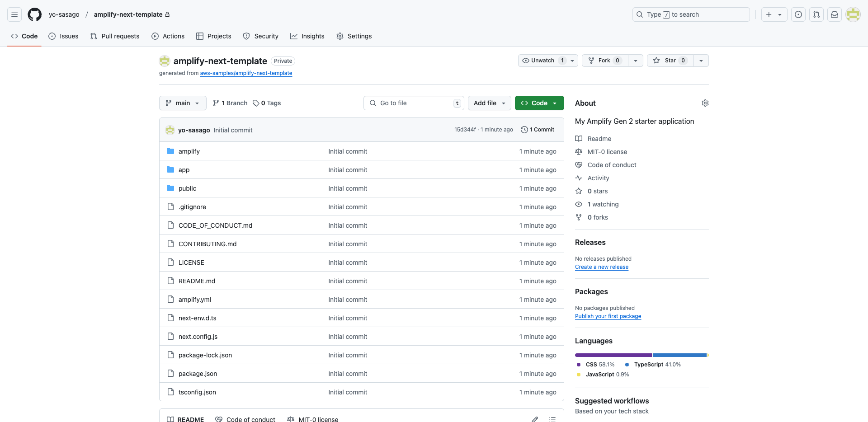Screen dimensions: 868x422
Task: Open the Insights tab
Action: point(307,36)
